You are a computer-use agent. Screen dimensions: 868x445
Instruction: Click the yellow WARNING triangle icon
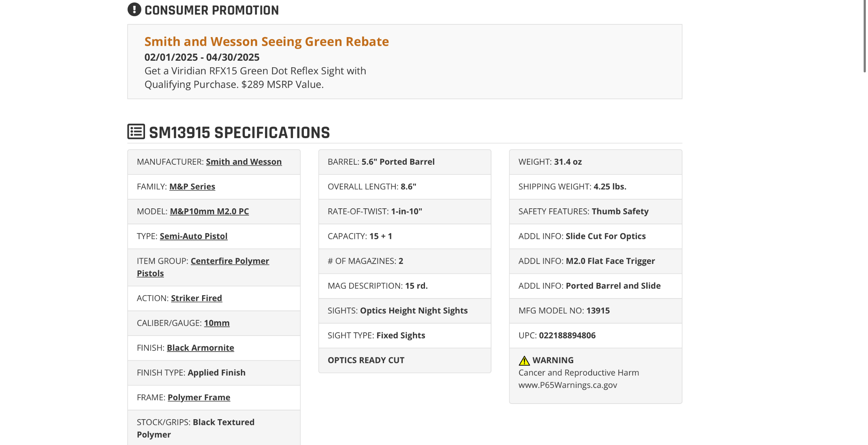[524, 361]
